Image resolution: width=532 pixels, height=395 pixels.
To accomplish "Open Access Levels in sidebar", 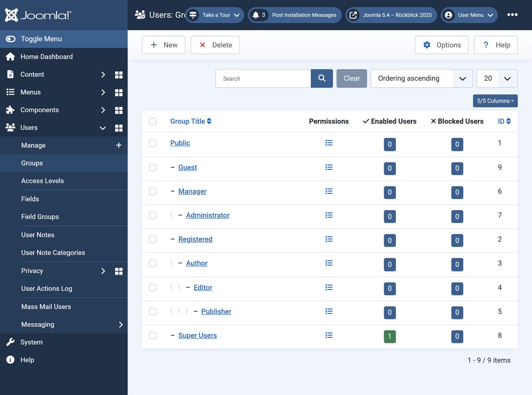I will 64,181.
